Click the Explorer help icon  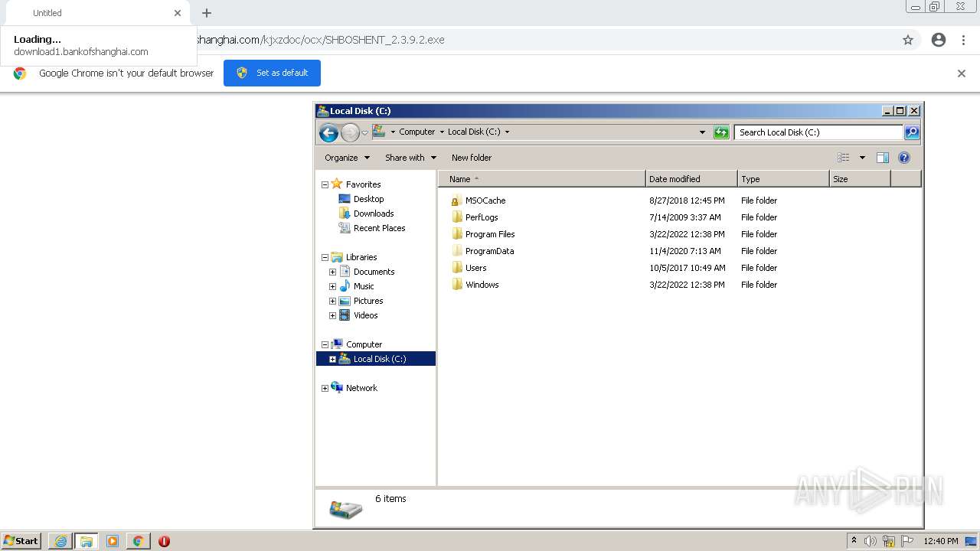903,158
